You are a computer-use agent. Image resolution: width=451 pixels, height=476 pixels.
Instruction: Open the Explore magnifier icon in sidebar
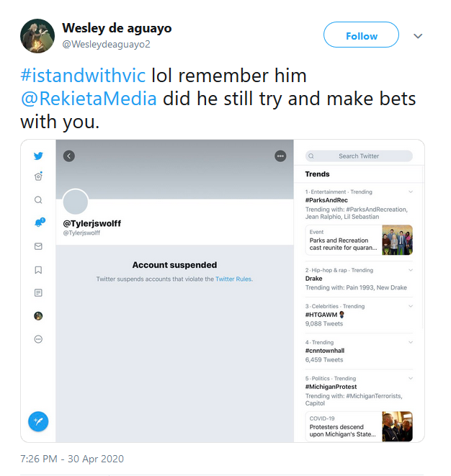[38, 199]
